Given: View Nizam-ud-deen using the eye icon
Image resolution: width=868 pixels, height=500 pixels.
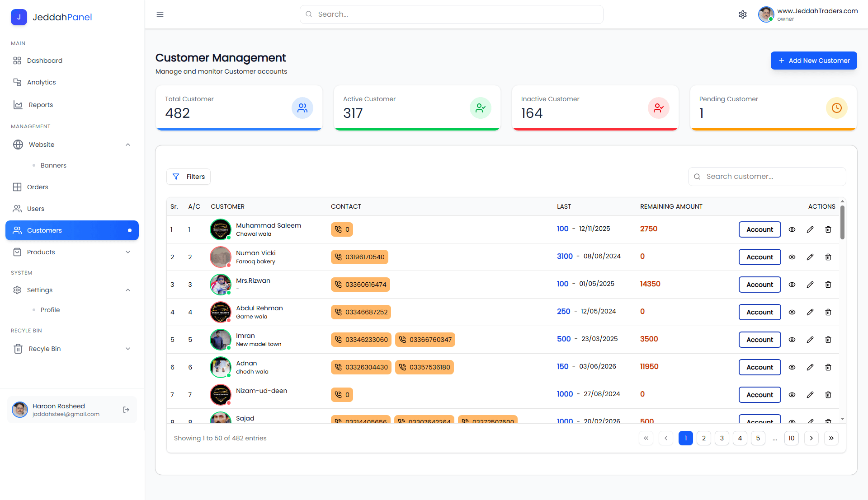Looking at the screenshot, I should tap(792, 395).
